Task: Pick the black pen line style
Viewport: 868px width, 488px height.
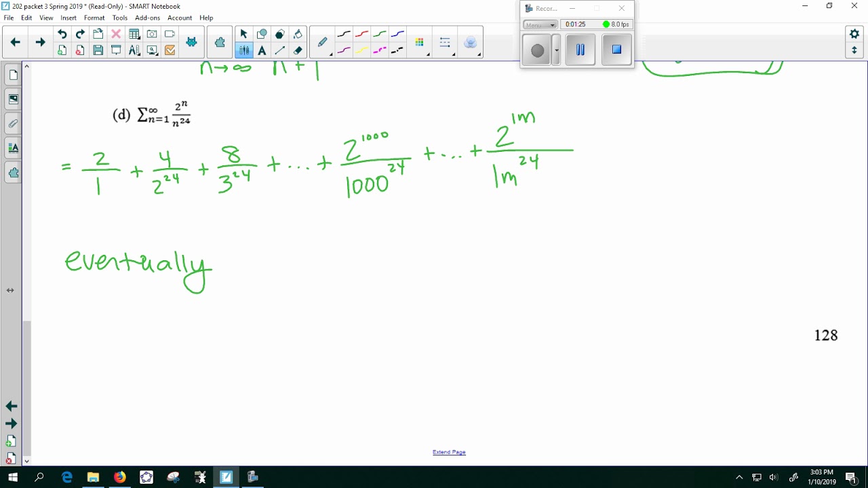Action: [x=344, y=34]
